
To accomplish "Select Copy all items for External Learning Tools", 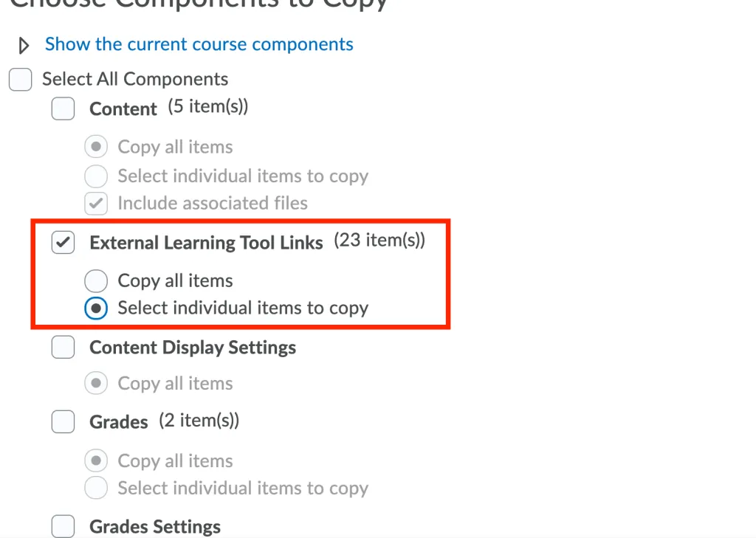I will click(x=96, y=281).
